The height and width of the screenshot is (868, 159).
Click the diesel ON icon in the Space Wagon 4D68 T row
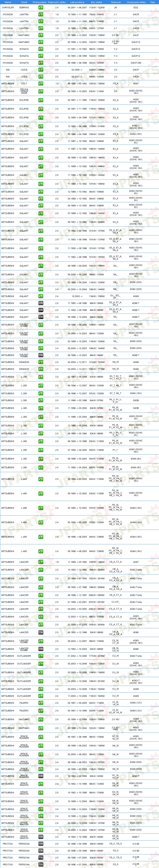coord(40,837)
